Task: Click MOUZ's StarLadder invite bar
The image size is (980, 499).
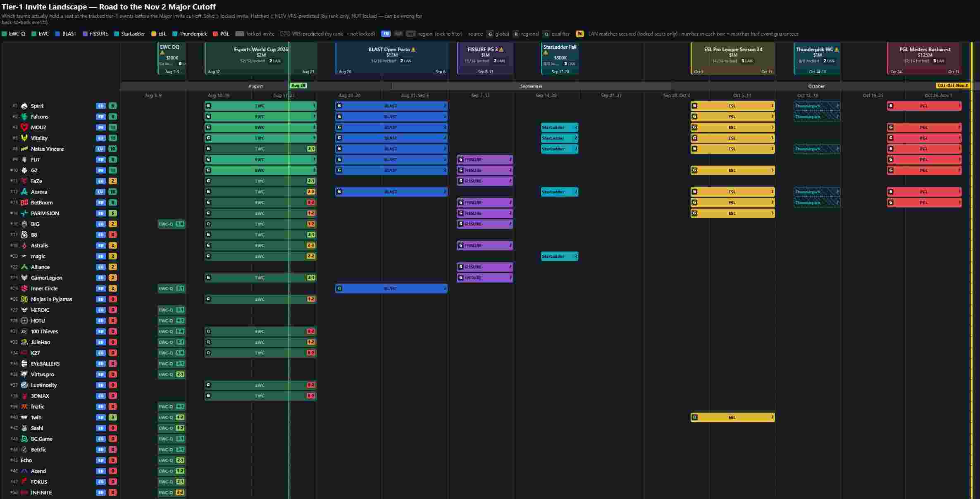Action: coord(560,128)
